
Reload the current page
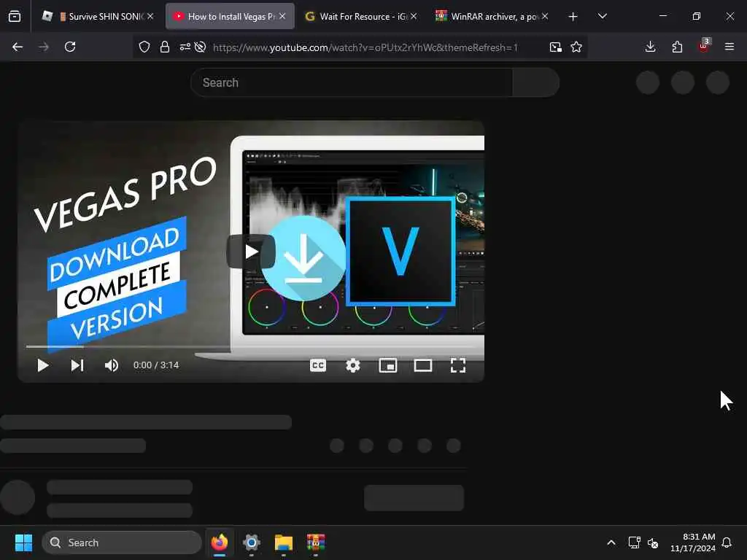pos(70,47)
